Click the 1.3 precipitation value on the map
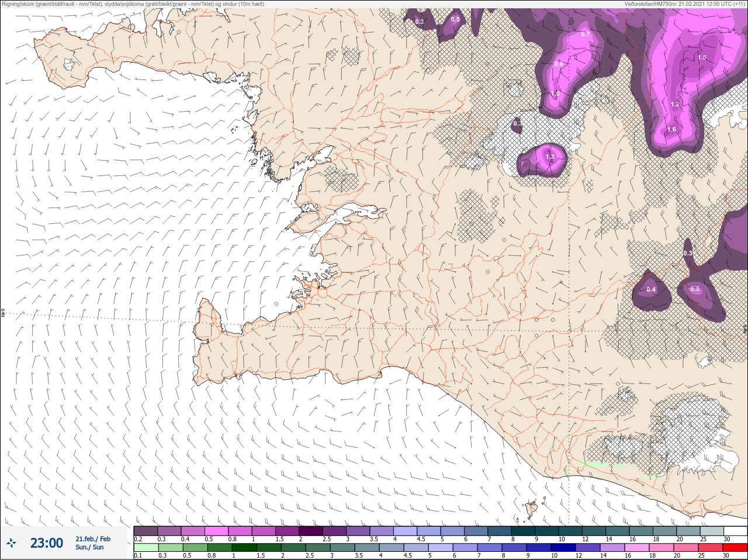 coord(549,157)
